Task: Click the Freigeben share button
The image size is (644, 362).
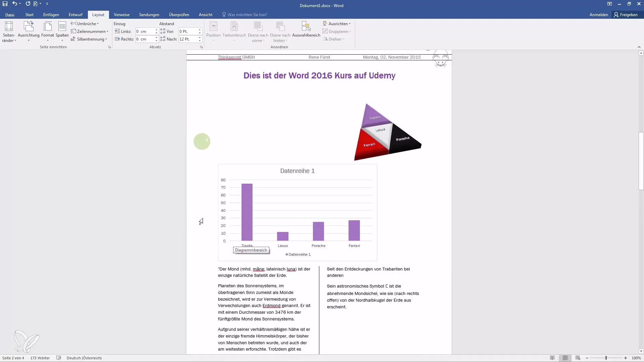Action: pyautogui.click(x=626, y=15)
